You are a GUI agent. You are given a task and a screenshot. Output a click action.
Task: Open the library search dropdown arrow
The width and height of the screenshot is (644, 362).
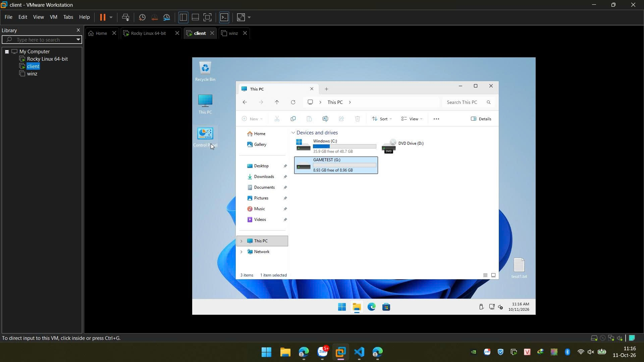pyautogui.click(x=78, y=40)
